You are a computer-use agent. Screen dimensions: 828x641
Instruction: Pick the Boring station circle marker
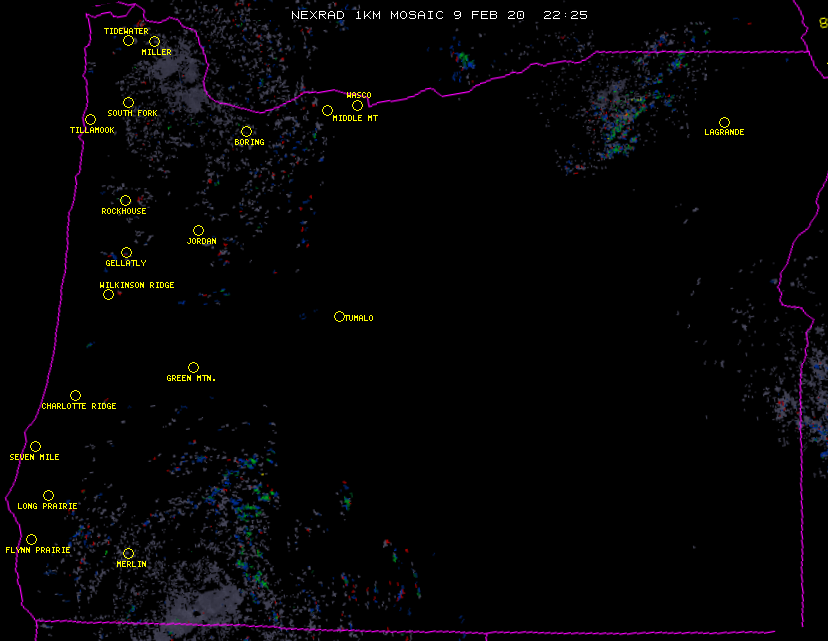pyautogui.click(x=246, y=131)
